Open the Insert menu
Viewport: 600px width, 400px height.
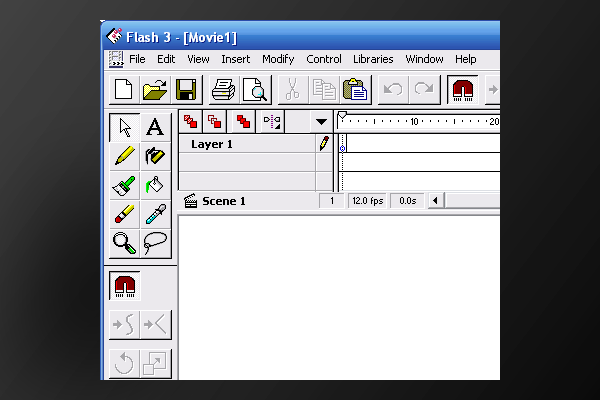pos(235,59)
